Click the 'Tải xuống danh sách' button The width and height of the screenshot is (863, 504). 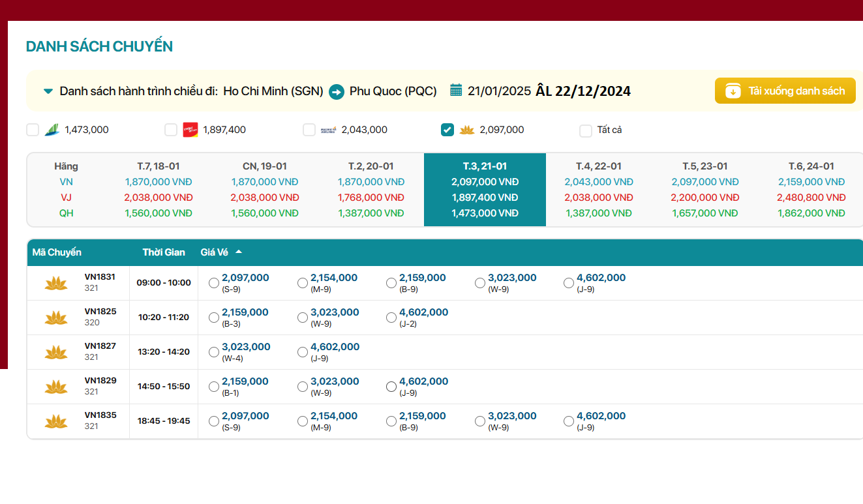coord(785,91)
